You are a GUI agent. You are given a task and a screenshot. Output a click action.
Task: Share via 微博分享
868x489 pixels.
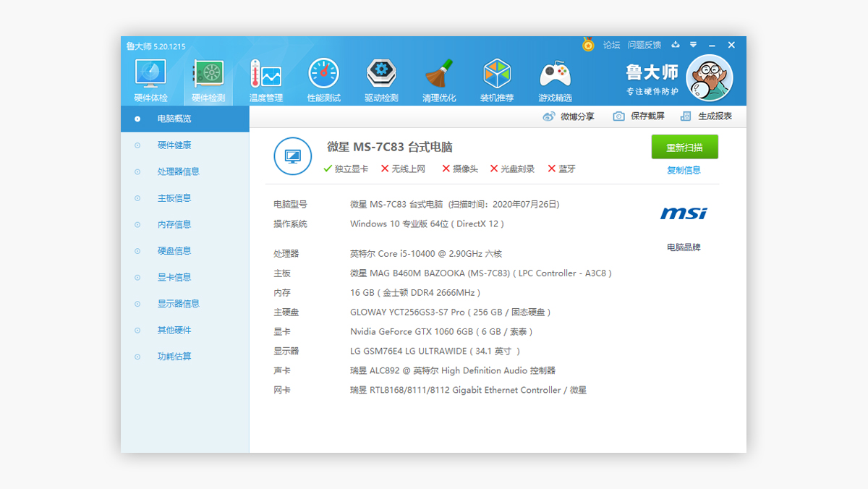[569, 116]
